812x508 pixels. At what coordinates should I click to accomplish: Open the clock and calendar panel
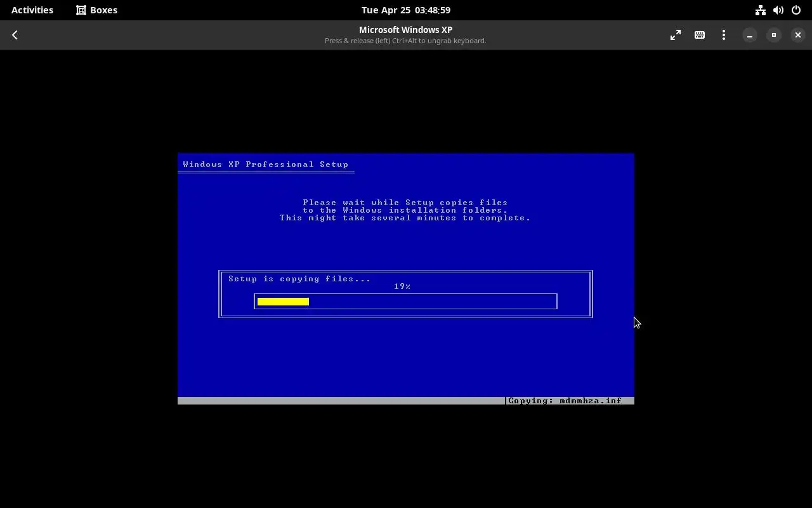pos(406,10)
